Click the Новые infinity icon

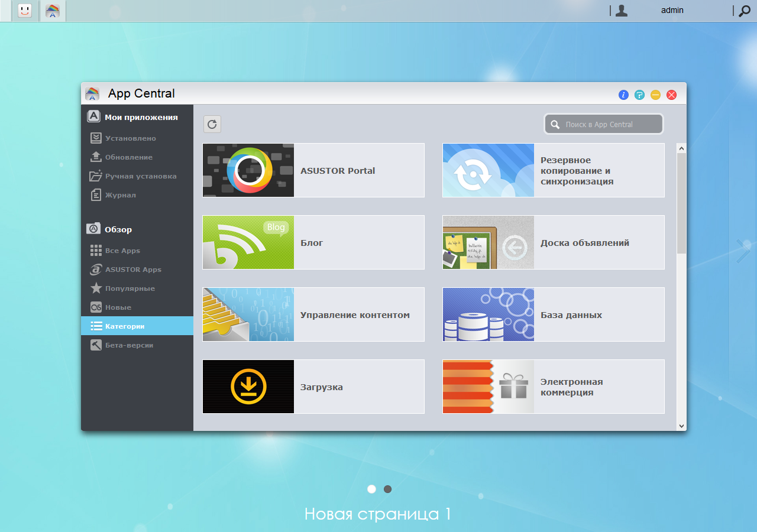tap(96, 307)
